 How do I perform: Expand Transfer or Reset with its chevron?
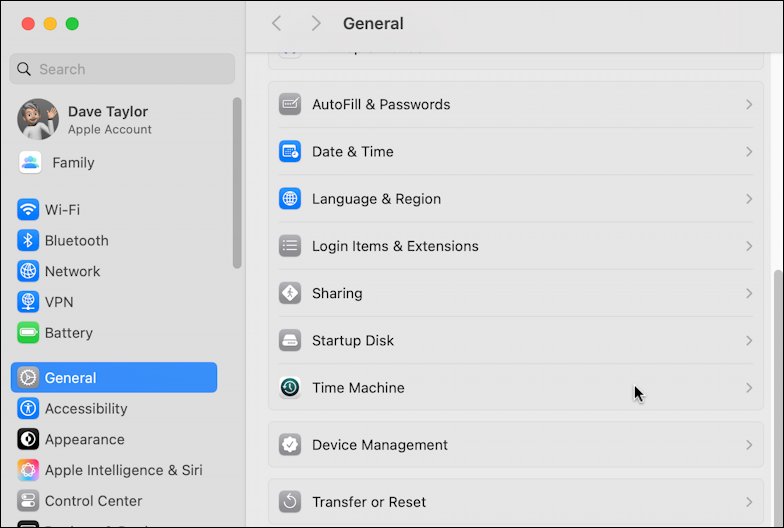click(749, 502)
